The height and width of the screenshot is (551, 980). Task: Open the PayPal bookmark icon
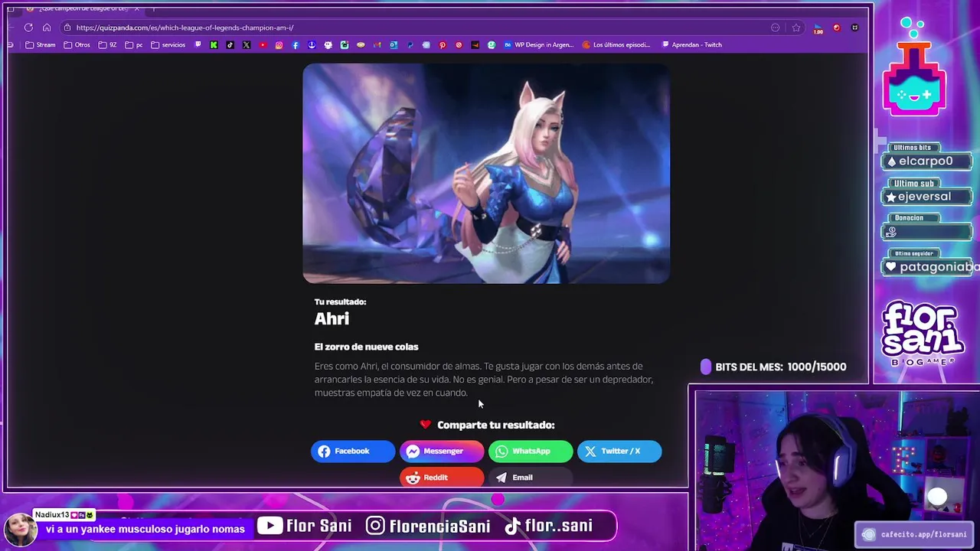[x=410, y=44]
